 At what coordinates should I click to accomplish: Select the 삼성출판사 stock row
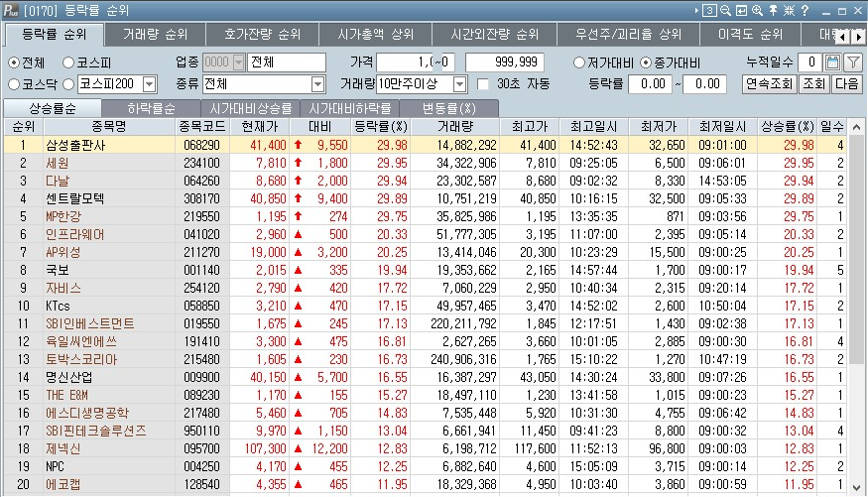coord(425,145)
